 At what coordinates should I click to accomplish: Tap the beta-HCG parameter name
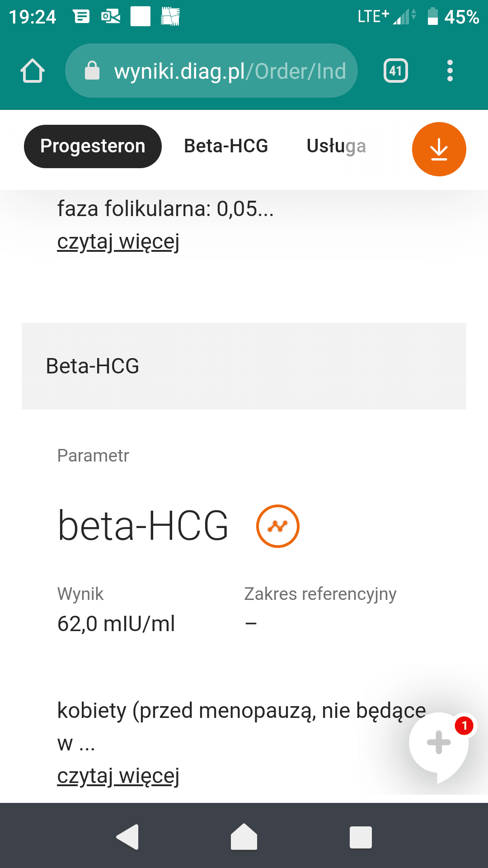pyautogui.click(x=143, y=526)
